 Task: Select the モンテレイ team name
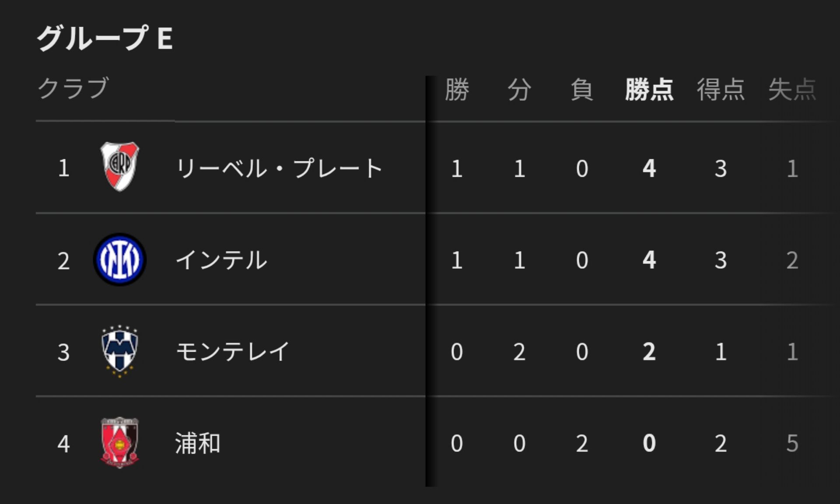[x=232, y=351]
